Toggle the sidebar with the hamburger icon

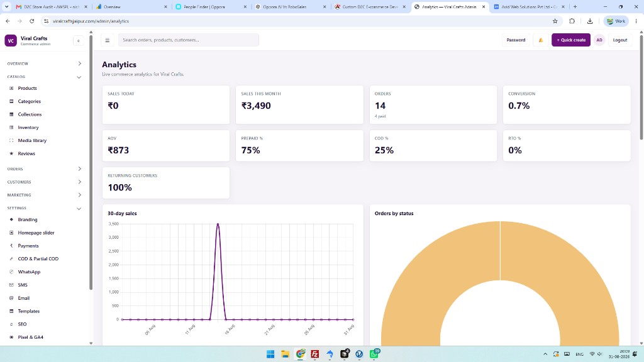coord(107,40)
